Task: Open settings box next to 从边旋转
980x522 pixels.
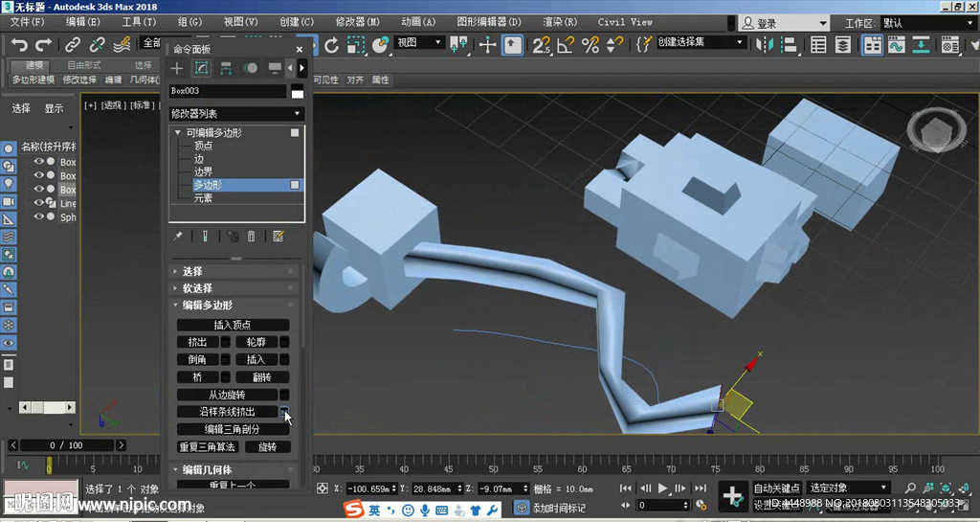Action: [x=284, y=396]
